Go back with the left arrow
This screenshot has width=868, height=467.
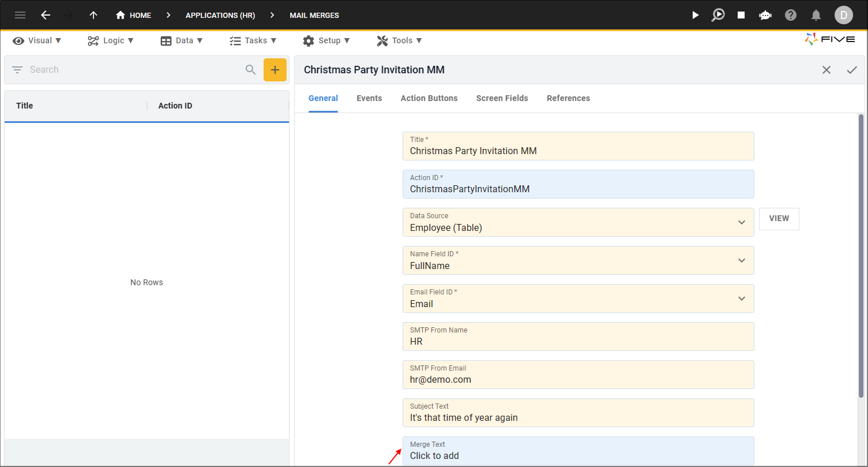tap(46, 15)
